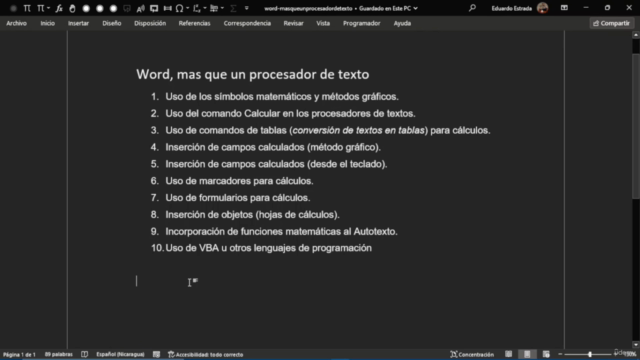
Task: Click item 'Uso de los símbolos matemáticos y métodos gráficos'
Action: [281, 97]
